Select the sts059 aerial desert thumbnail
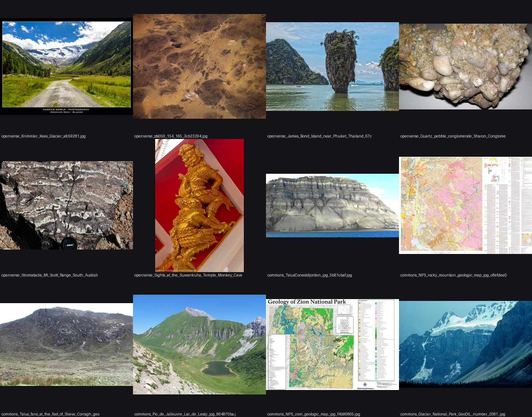The width and height of the screenshot is (532, 417). coord(199,67)
